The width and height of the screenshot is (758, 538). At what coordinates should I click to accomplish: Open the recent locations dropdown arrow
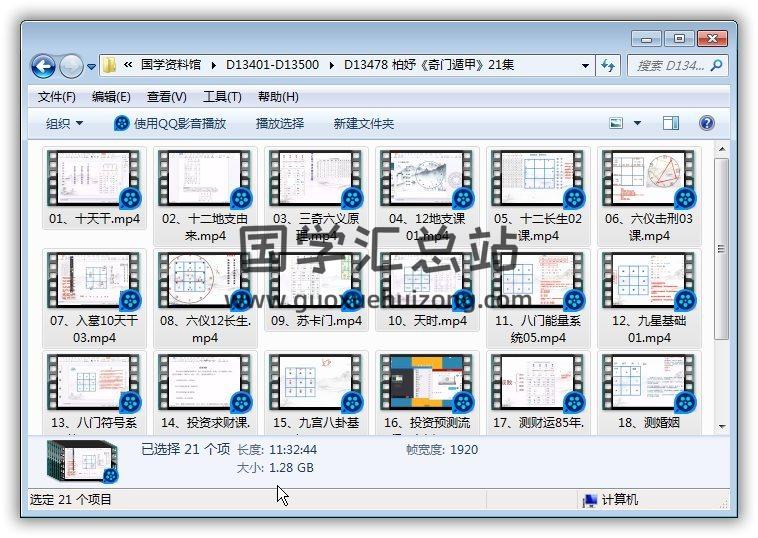point(91,67)
